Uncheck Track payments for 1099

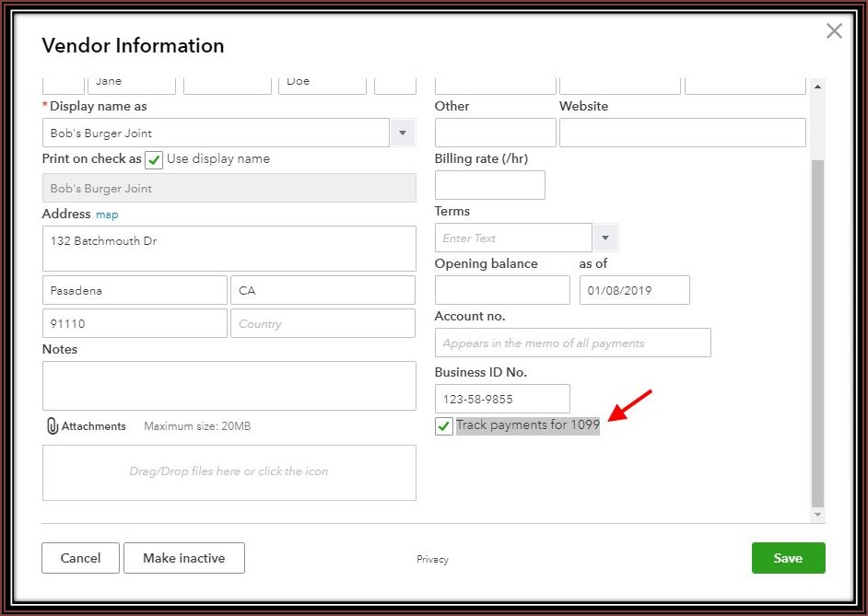(444, 426)
